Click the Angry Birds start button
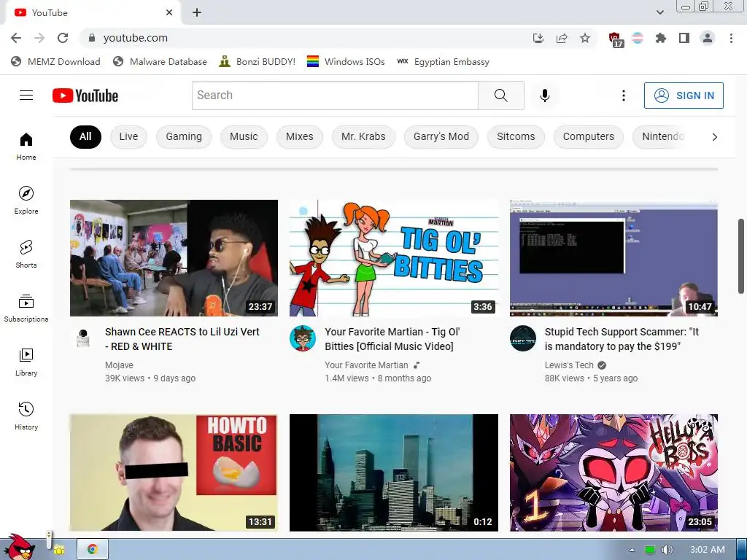Viewport: 747px width, 560px height. 19,547
